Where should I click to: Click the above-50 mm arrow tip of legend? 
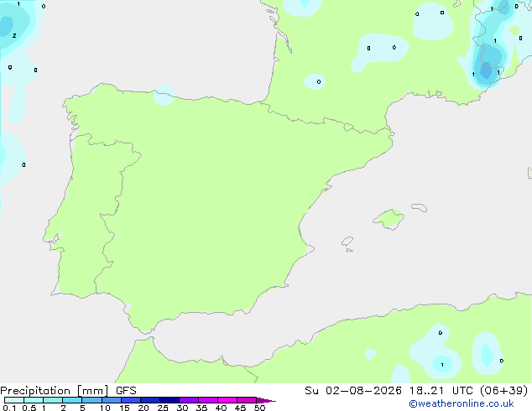pyautogui.click(x=266, y=400)
